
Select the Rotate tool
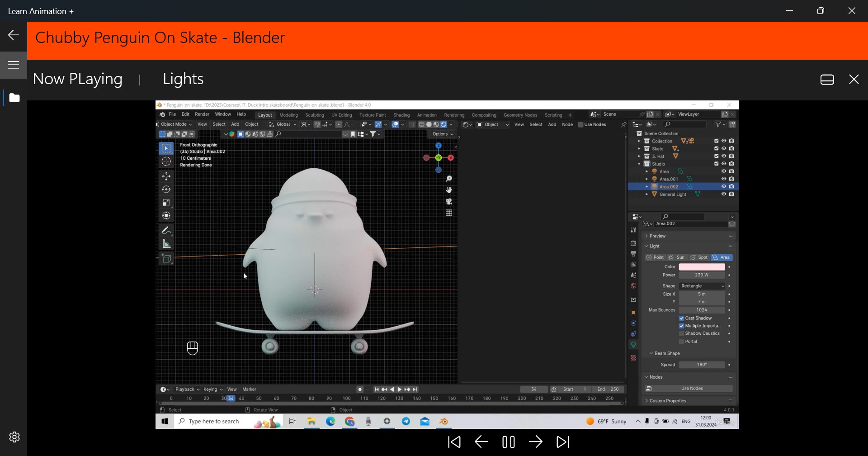pyautogui.click(x=166, y=189)
